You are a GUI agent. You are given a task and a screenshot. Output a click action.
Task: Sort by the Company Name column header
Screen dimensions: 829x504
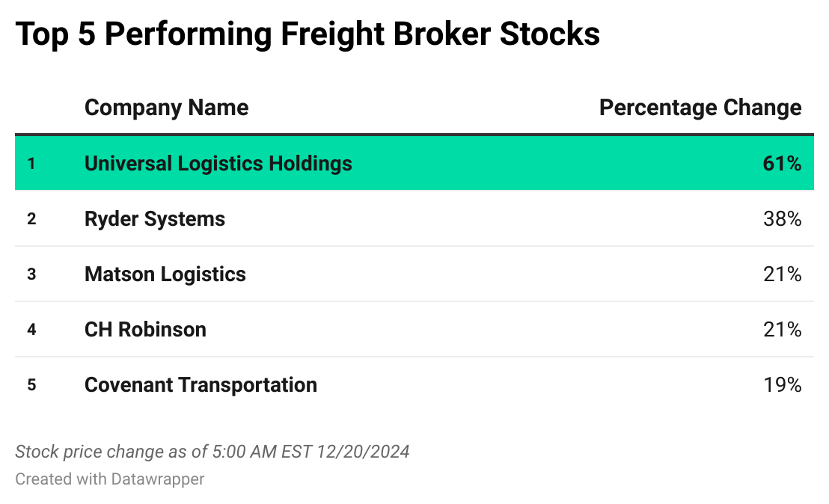(x=166, y=108)
